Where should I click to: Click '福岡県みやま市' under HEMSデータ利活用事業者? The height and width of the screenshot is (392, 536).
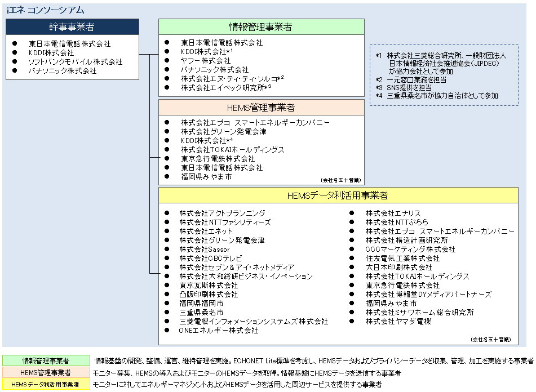coord(391,303)
